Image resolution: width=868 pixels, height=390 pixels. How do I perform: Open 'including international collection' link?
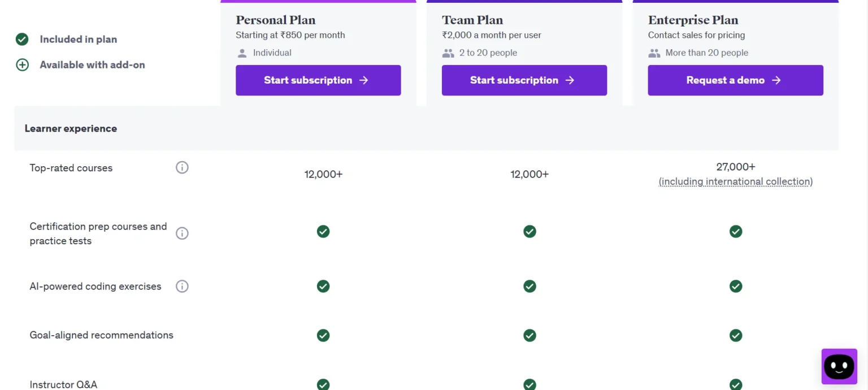click(x=735, y=181)
